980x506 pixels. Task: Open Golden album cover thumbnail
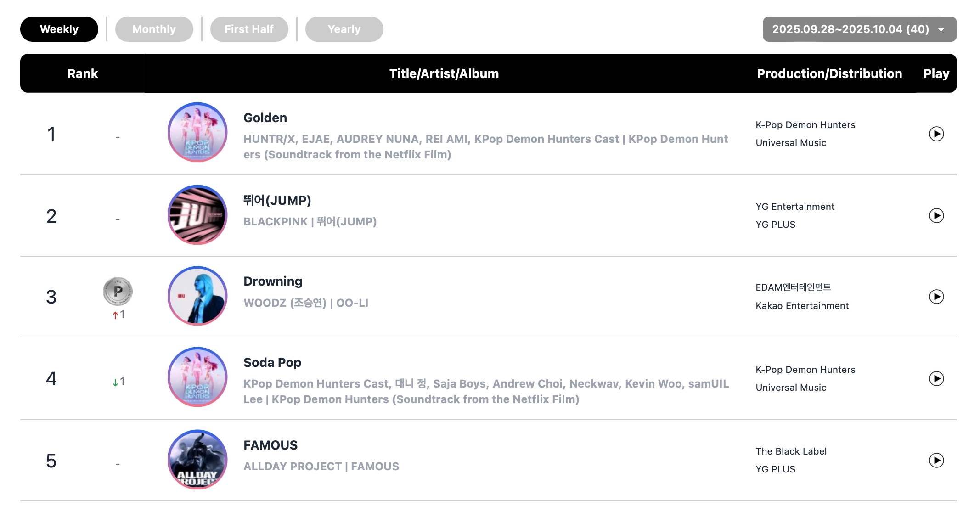197,132
